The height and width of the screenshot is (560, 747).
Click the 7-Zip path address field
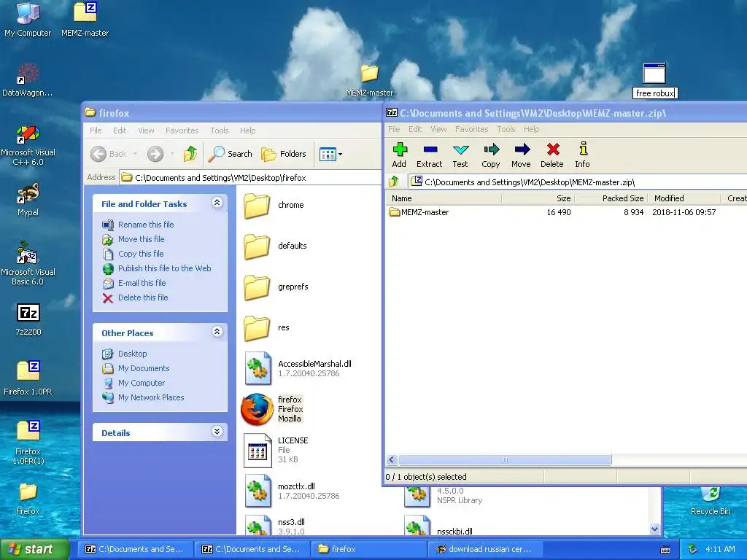577,182
